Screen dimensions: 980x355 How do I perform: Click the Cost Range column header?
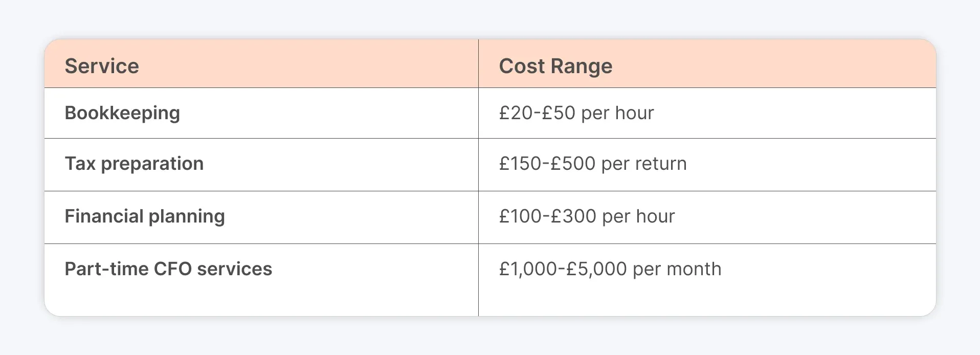[x=555, y=66]
